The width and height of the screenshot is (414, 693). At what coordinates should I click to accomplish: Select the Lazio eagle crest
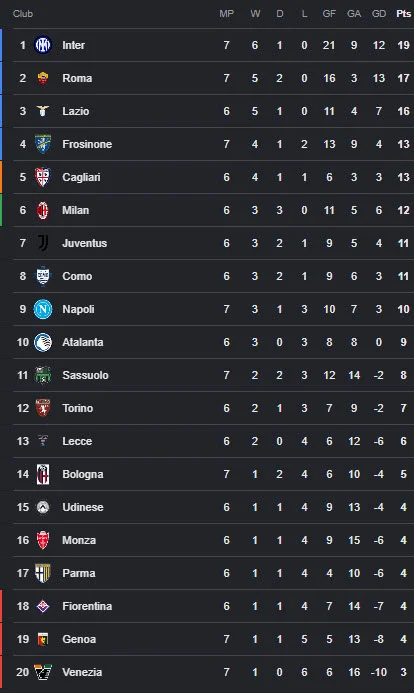point(43,111)
